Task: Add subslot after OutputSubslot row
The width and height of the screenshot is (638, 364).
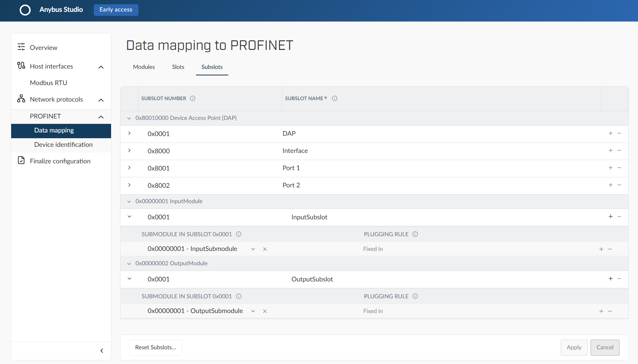Action: coord(610,279)
